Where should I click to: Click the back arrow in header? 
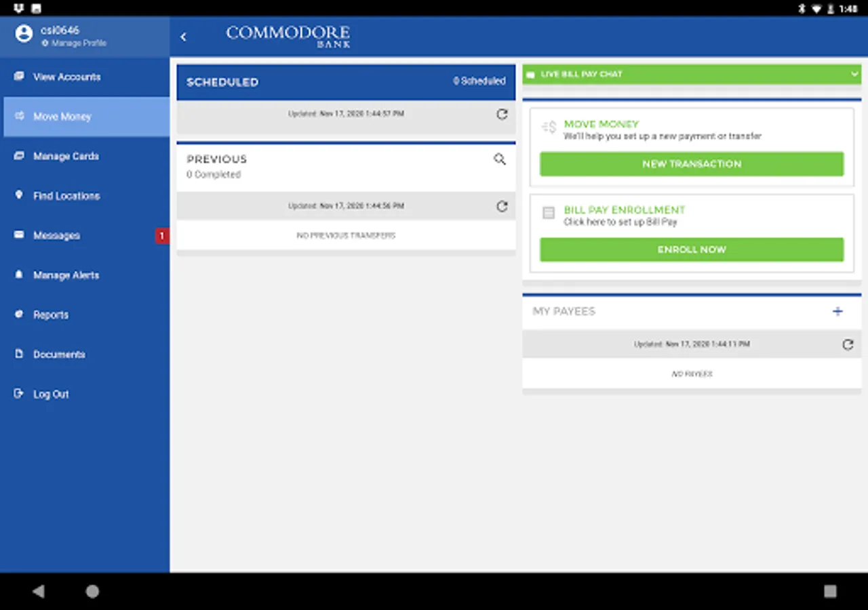click(183, 37)
